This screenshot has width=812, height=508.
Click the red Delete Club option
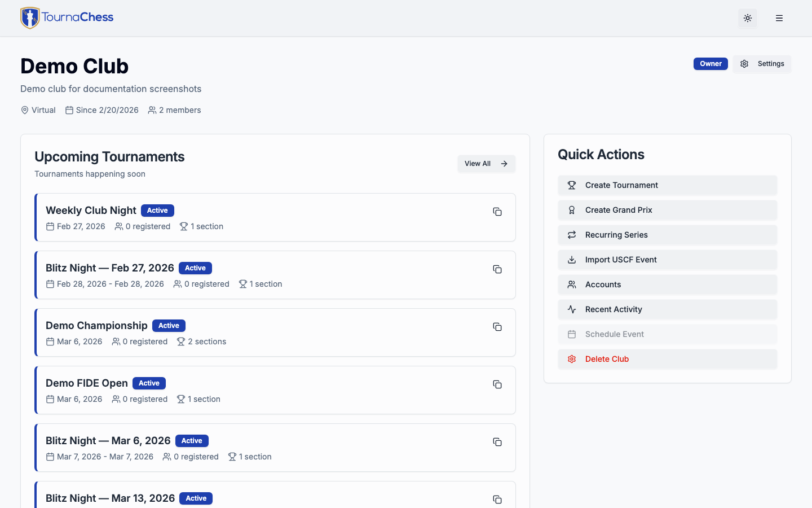pyautogui.click(x=667, y=359)
